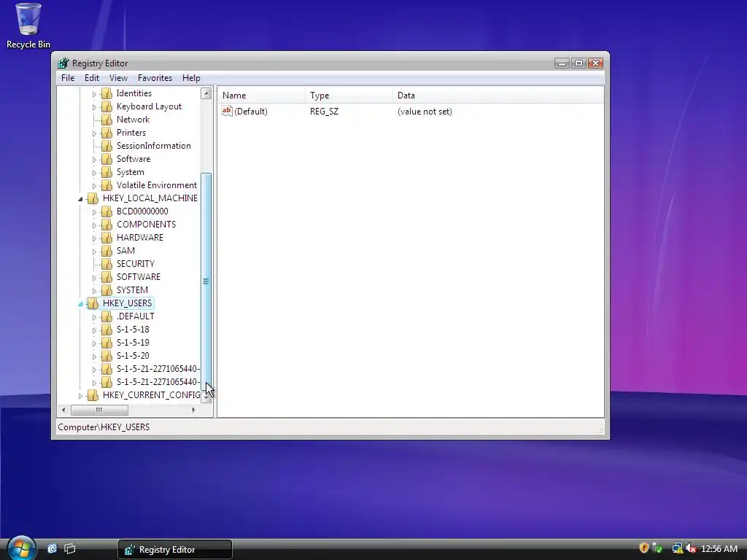This screenshot has width=747, height=560.
Task: Open the View menu
Action: point(118,77)
